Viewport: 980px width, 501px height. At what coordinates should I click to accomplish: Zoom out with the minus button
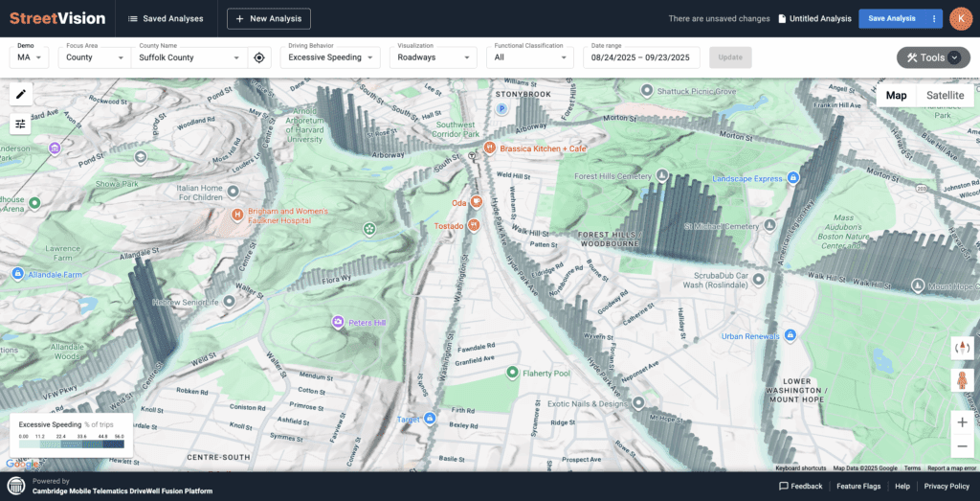[x=962, y=446]
